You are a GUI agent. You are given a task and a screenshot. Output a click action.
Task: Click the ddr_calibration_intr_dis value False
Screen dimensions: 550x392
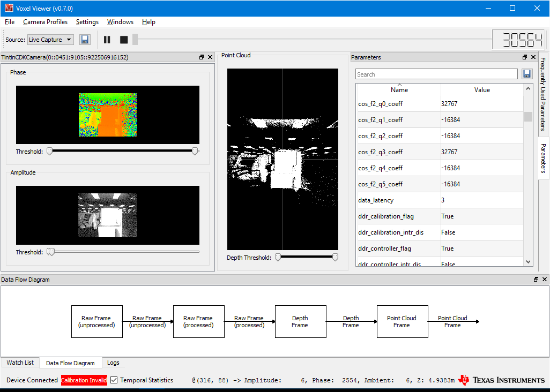pos(448,232)
